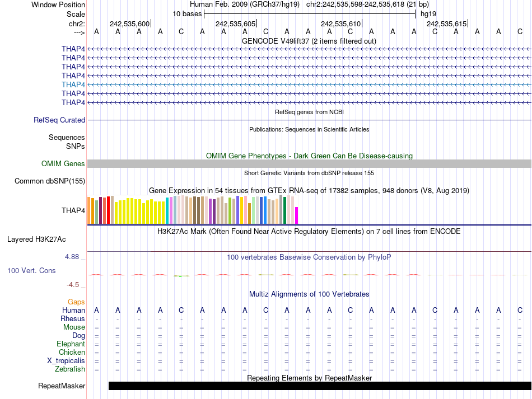Open the Layered H3K27Ac track label

[36, 239]
